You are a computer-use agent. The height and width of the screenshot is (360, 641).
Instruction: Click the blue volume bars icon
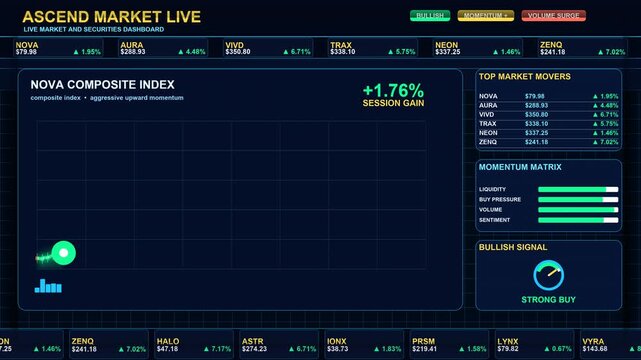[48, 286]
